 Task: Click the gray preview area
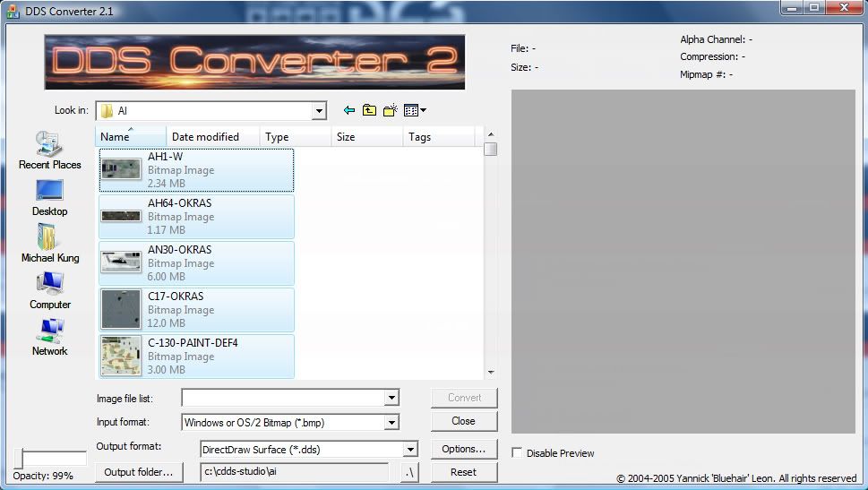pos(683,262)
